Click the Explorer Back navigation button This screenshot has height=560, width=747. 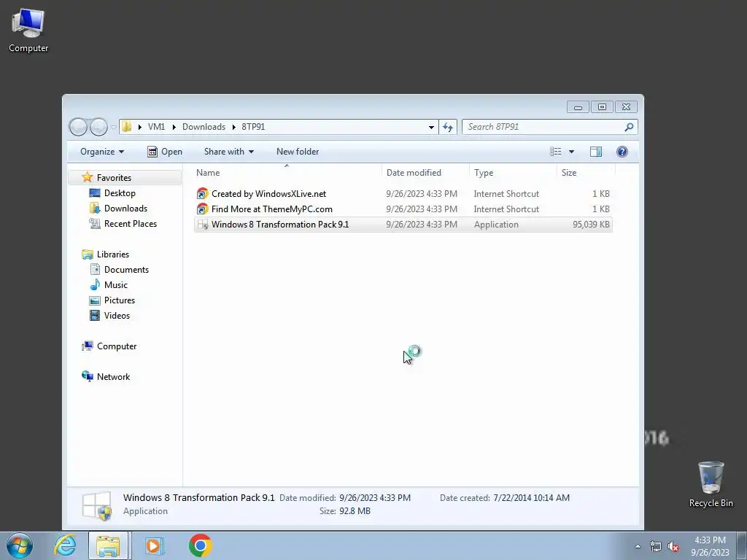78,127
